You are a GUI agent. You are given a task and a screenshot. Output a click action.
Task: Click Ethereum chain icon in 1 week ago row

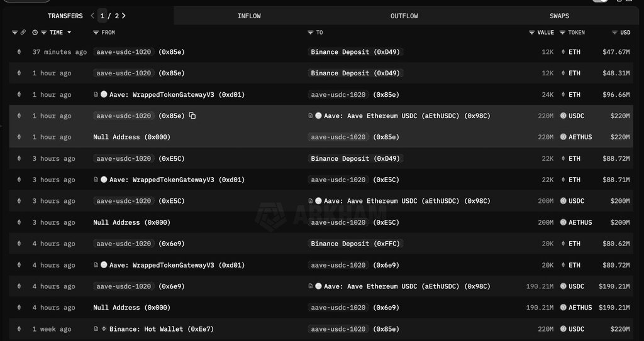(19, 328)
